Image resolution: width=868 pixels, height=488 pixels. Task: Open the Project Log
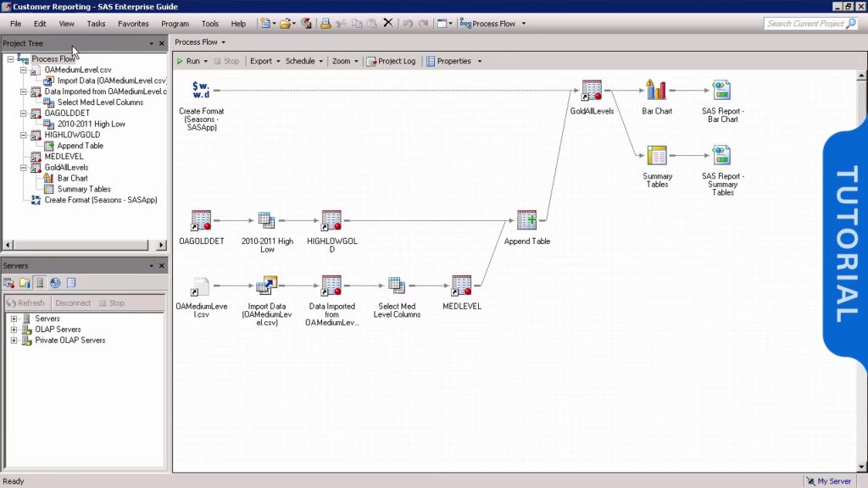coord(391,61)
